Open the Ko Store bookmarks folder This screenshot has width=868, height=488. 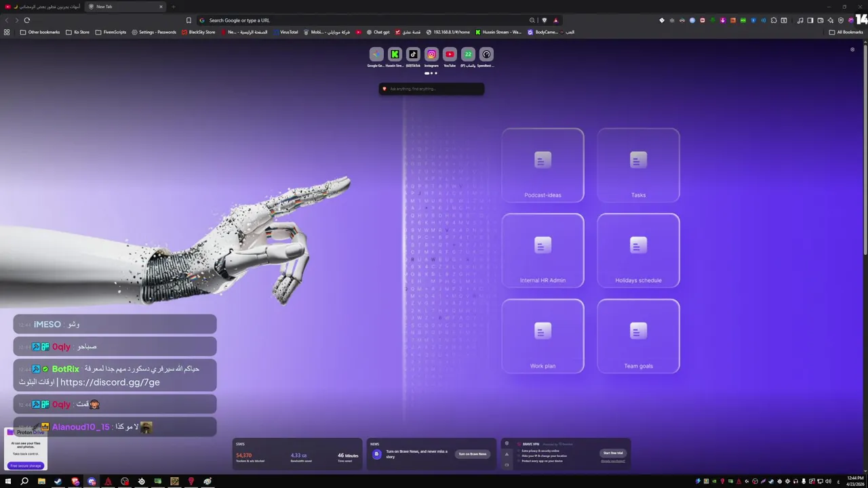[x=77, y=32]
